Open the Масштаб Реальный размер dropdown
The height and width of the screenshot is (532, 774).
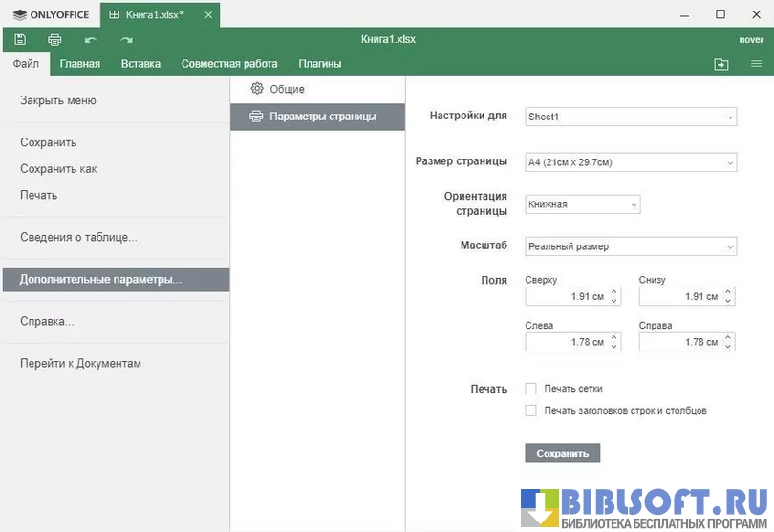[x=631, y=246]
